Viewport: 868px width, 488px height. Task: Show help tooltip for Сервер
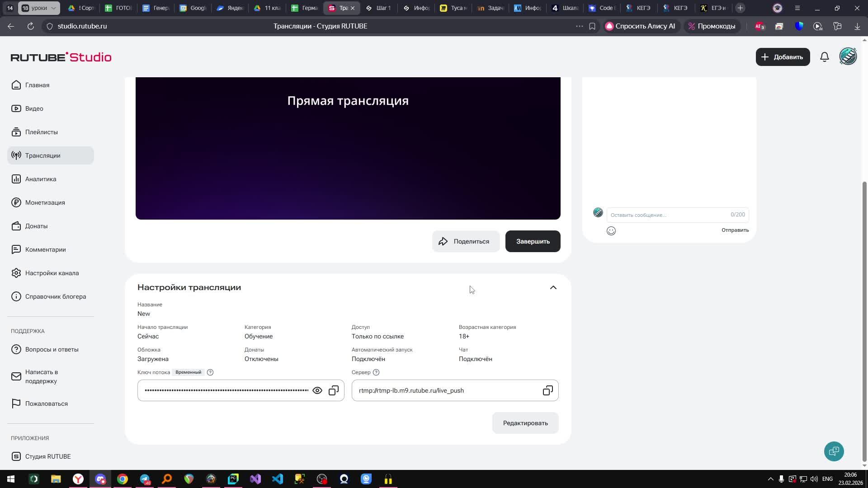coord(376,372)
